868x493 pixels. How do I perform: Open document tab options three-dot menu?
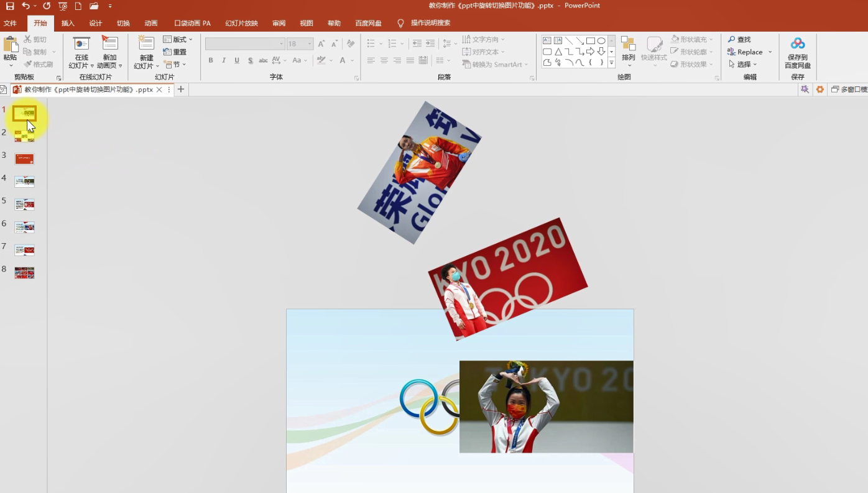(169, 90)
